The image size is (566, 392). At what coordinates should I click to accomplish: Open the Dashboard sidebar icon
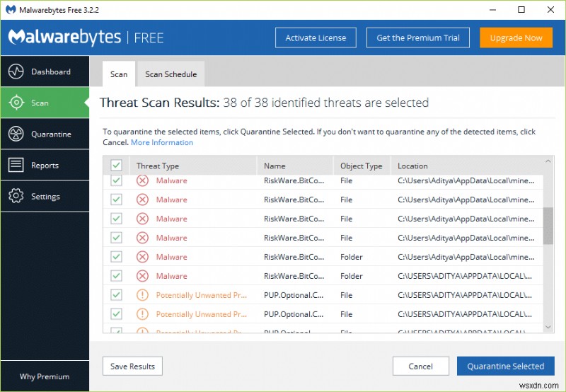[x=16, y=71]
